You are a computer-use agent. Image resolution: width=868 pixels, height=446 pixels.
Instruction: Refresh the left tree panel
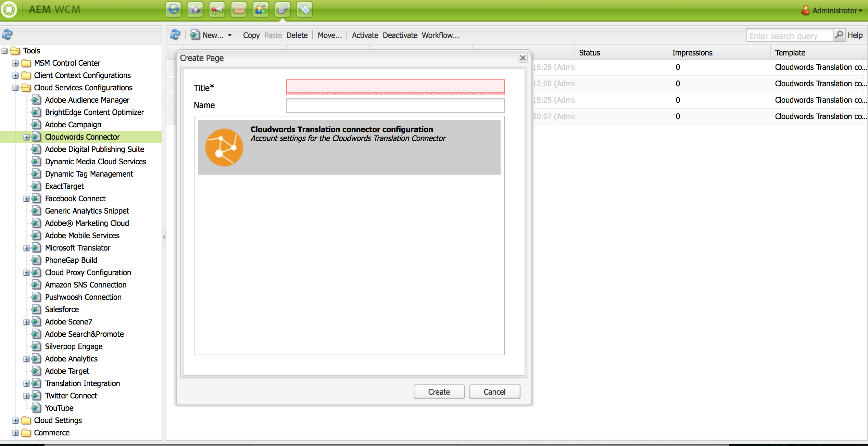pos(8,35)
